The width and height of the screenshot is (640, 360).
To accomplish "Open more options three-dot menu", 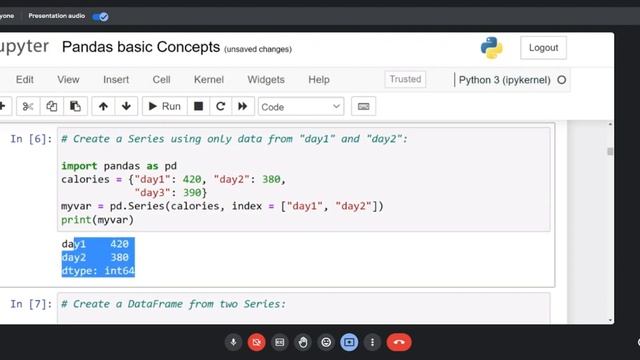I will pos(372,342).
